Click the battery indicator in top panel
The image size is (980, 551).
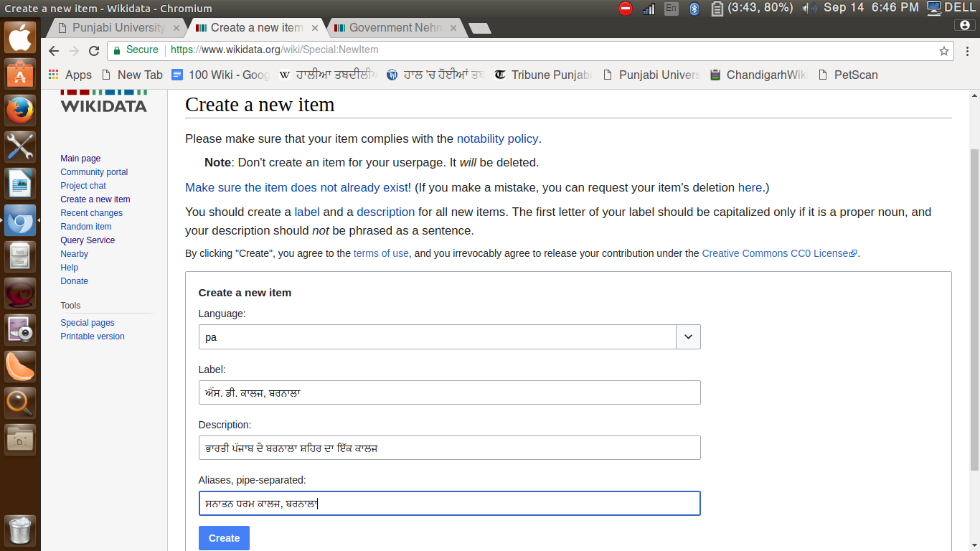tap(751, 9)
